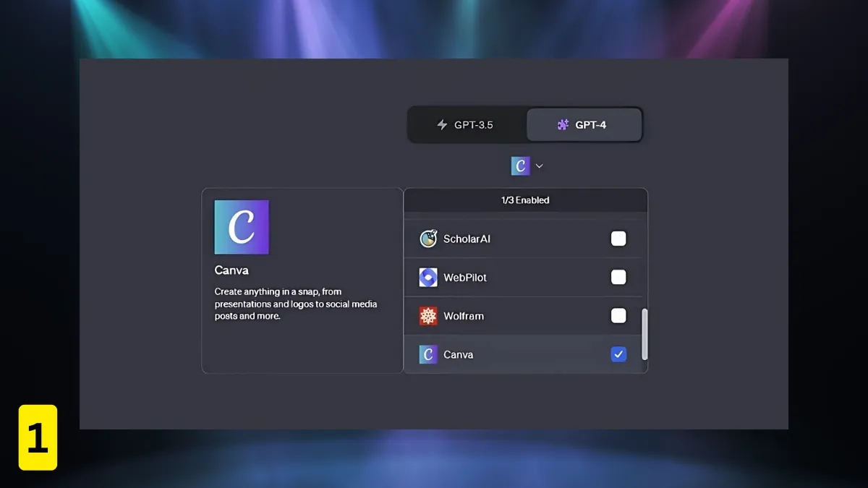Click the small Canva icon above the plugin list

coord(519,166)
